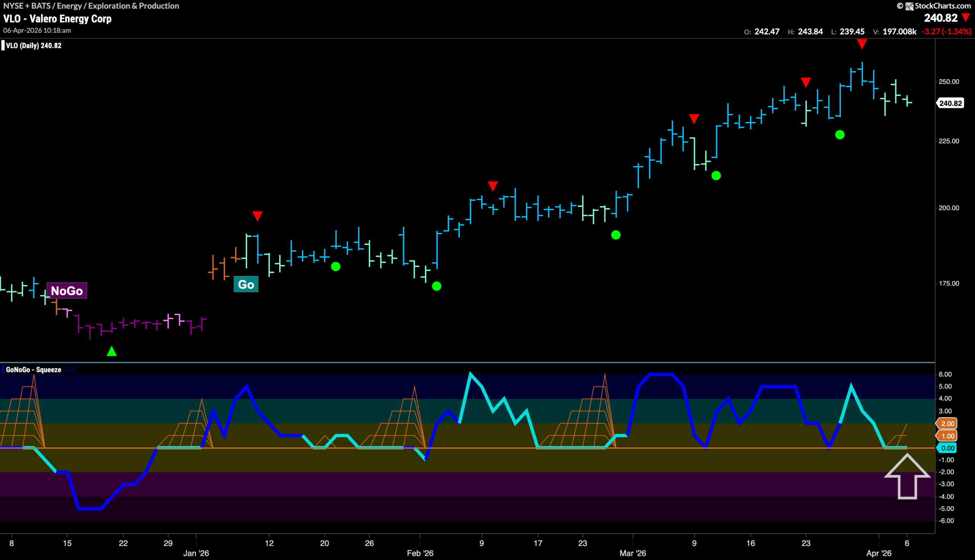Click the Open value 242.47

[x=767, y=32]
